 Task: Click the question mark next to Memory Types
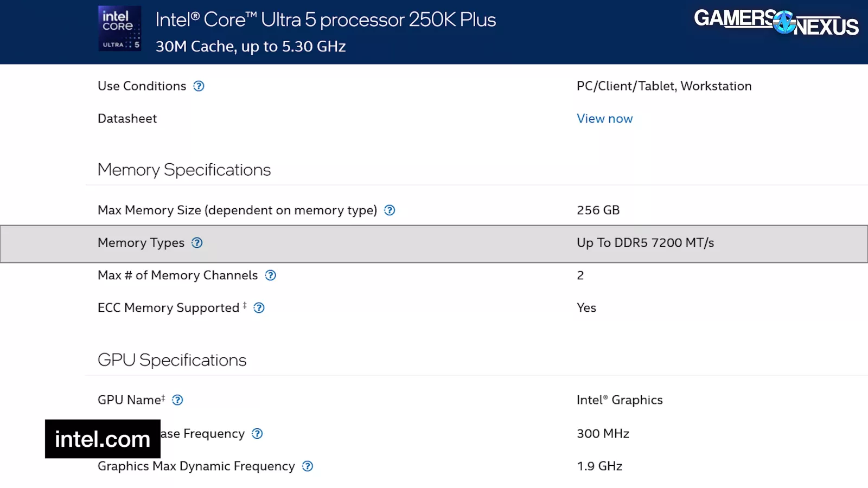(x=197, y=243)
